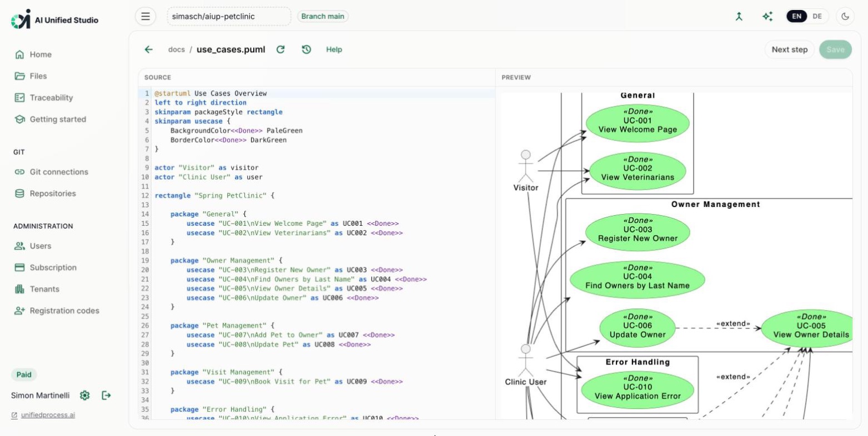The height and width of the screenshot is (436, 868).
Task: Click the Repositories database icon
Action: [19, 194]
